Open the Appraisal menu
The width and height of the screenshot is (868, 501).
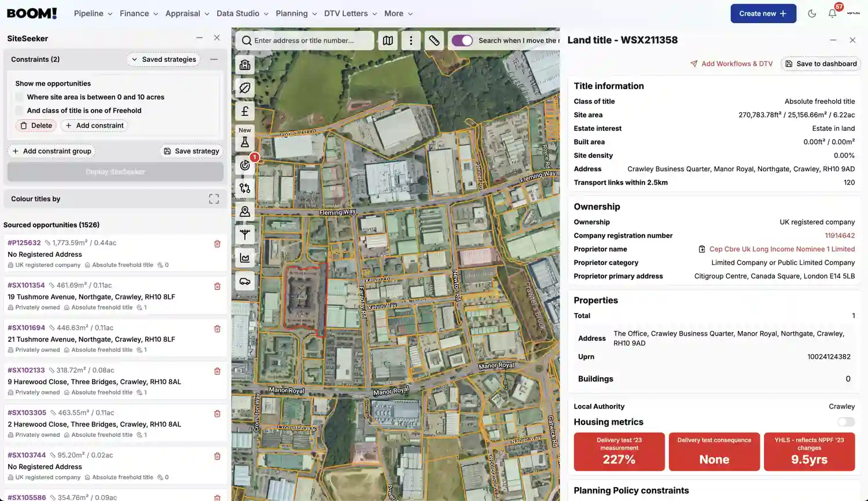coord(187,13)
